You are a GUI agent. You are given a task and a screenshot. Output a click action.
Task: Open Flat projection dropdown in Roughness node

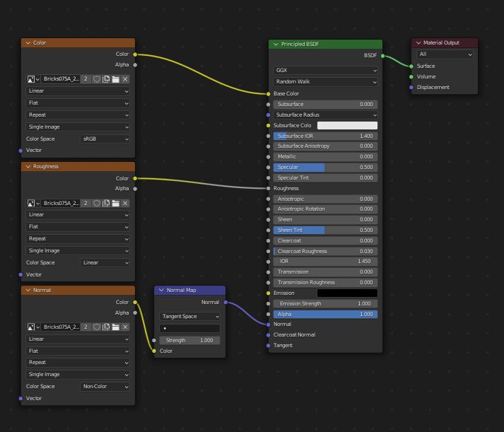[78, 227]
